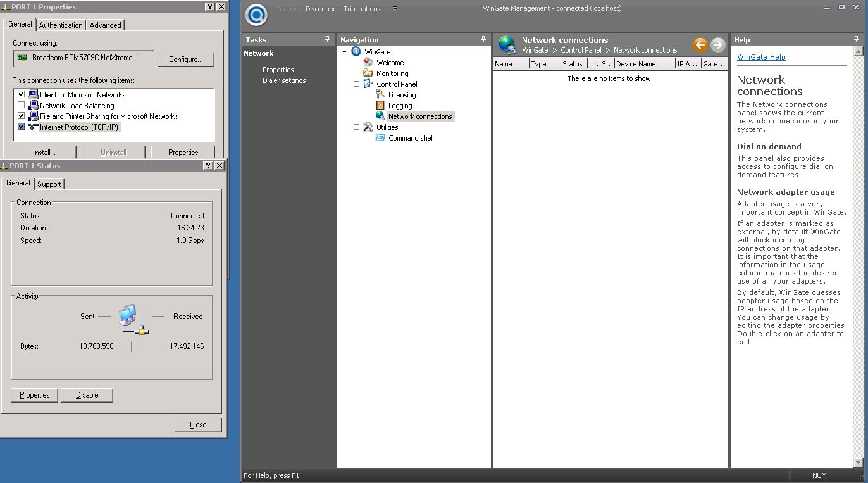The image size is (868, 483).
Task: Open Trial options in the toolbar
Action: [362, 9]
